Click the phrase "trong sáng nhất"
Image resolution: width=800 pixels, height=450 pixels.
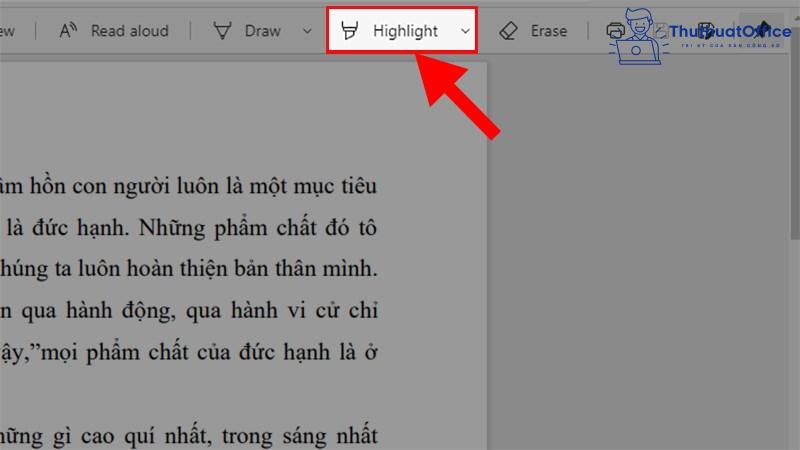299,436
